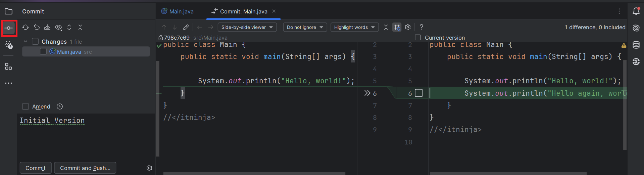Refresh the changes list

pos(26,27)
